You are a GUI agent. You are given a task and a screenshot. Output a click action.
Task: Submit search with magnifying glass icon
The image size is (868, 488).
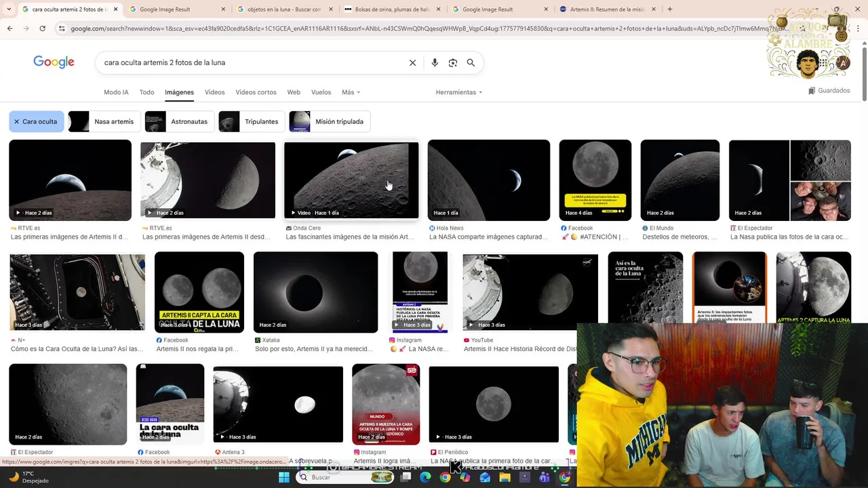pyautogui.click(x=471, y=62)
